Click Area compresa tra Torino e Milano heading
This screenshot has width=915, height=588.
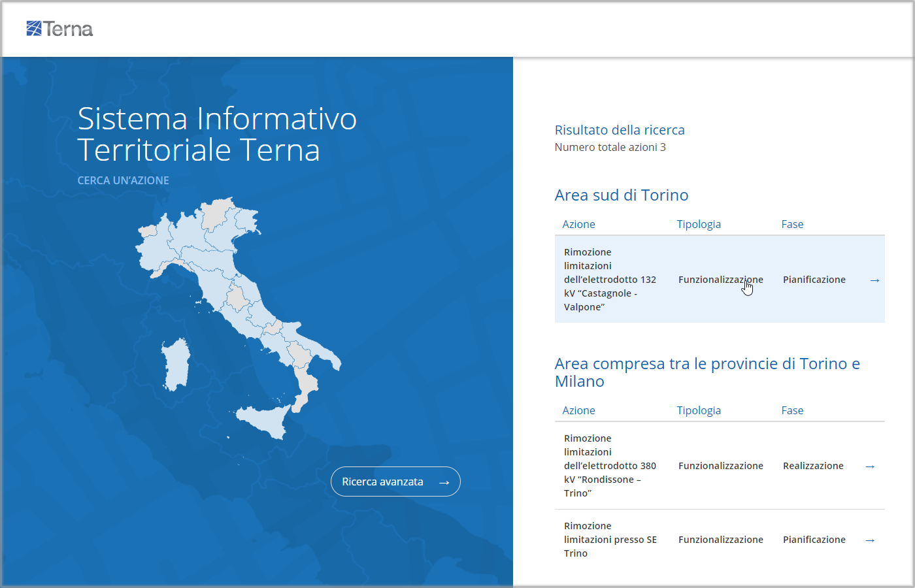click(x=707, y=372)
